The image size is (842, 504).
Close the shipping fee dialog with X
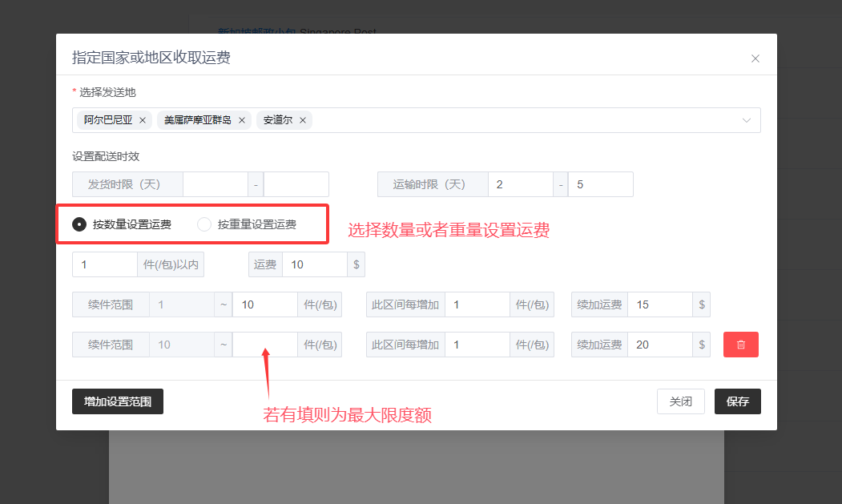tap(755, 58)
